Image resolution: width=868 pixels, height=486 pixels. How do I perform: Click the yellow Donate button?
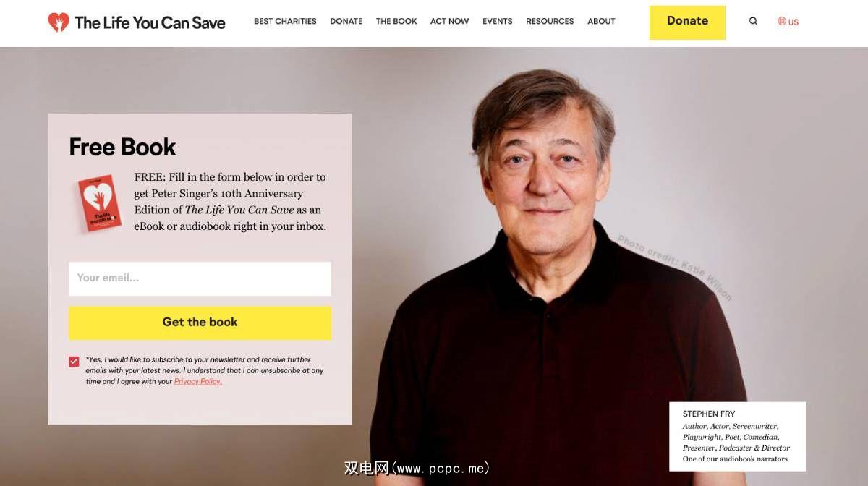[687, 22]
